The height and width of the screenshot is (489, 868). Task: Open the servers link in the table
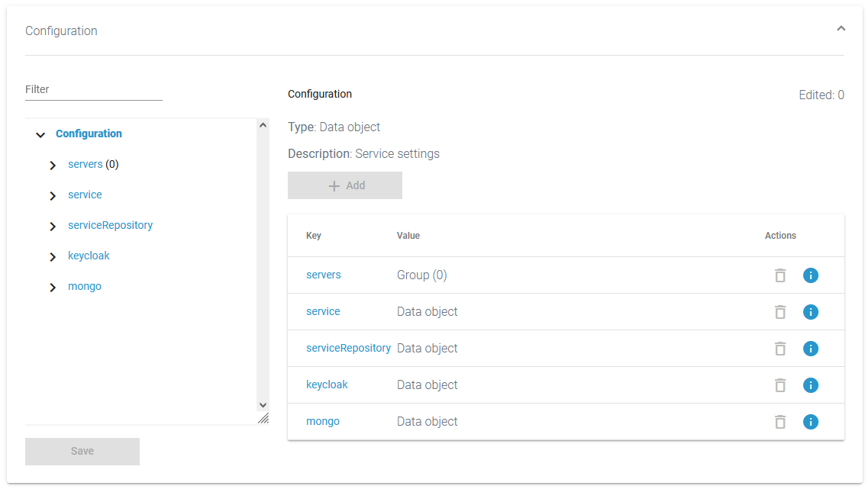[323, 275]
